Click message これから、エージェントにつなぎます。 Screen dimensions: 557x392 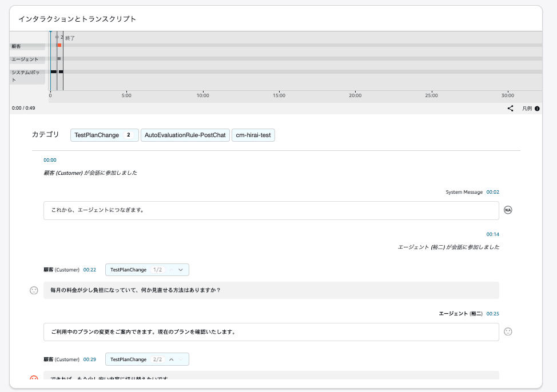[x=272, y=210]
